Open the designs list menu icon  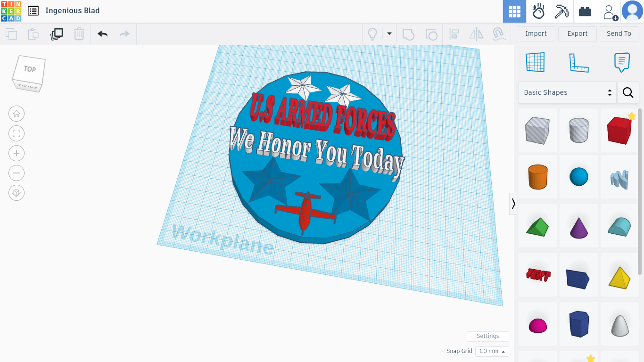[x=33, y=11]
